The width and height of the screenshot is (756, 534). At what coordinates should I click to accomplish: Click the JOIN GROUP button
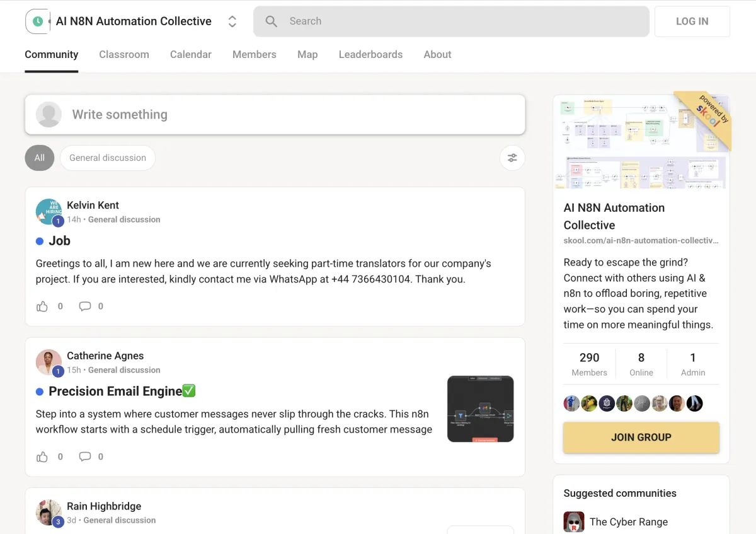tap(641, 438)
